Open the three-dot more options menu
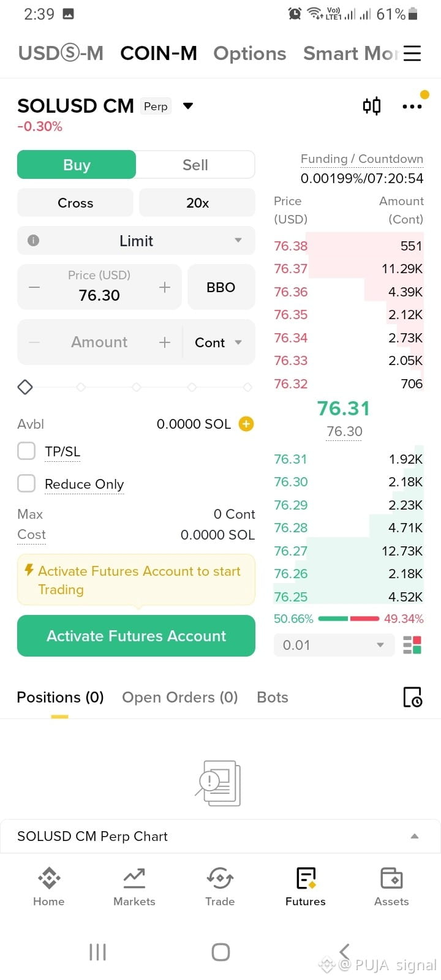The height and width of the screenshot is (980, 441). (412, 107)
